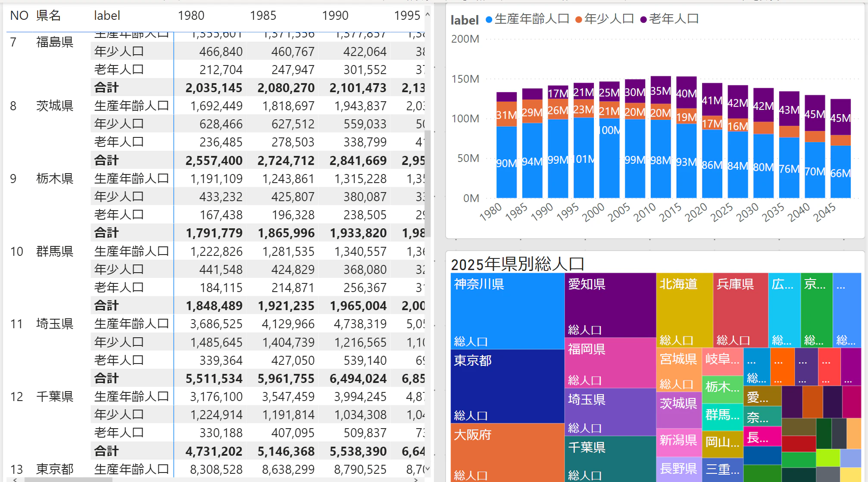Toggle 年少人口 orange legend marker

pyautogui.click(x=579, y=19)
